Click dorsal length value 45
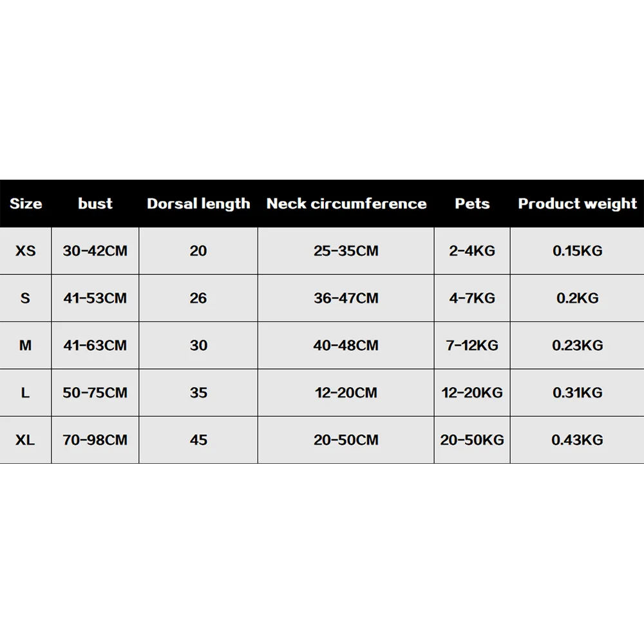This screenshot has width=644, height=644. coord(198,440)
